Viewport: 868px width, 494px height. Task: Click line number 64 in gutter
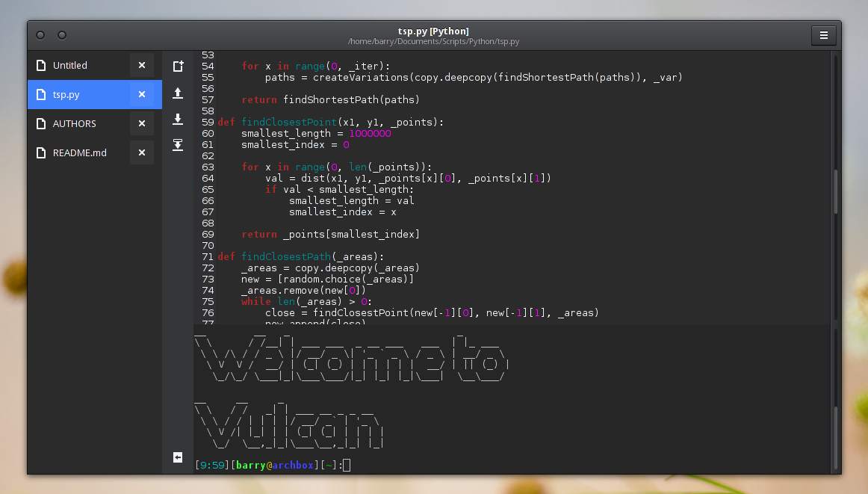[x=208, y=179]
